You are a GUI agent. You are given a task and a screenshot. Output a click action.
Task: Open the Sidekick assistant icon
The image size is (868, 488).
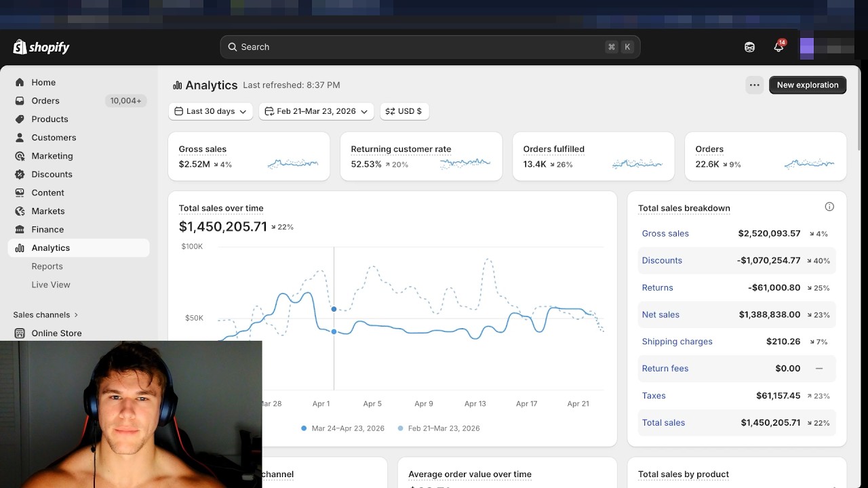coord(749,47)
